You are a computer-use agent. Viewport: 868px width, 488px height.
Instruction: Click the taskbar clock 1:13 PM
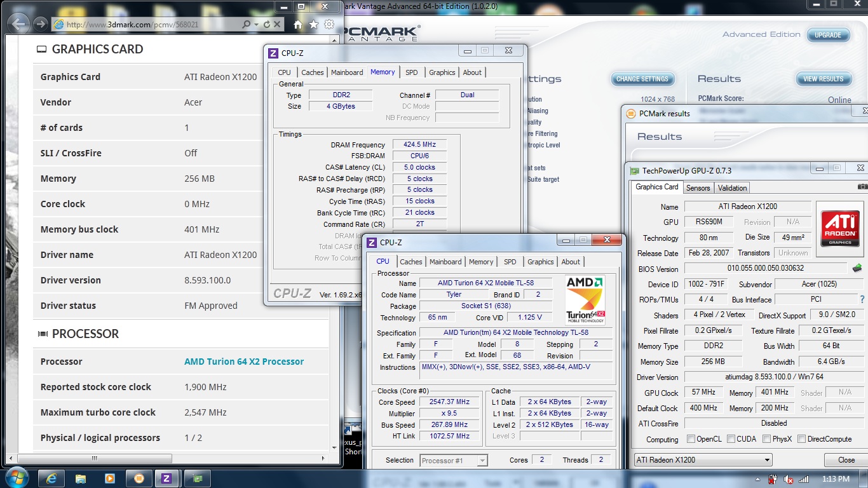click(x=835, y=479)
